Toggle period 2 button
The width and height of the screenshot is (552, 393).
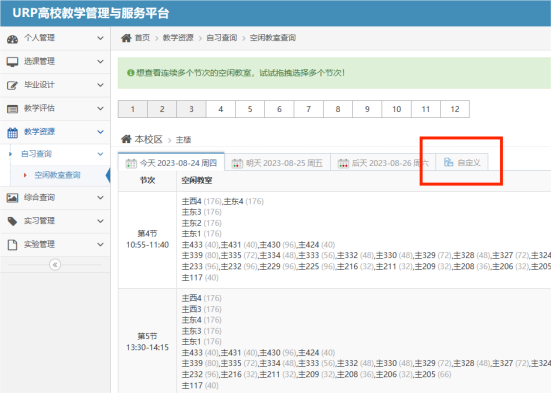click(x=162, y=109)
